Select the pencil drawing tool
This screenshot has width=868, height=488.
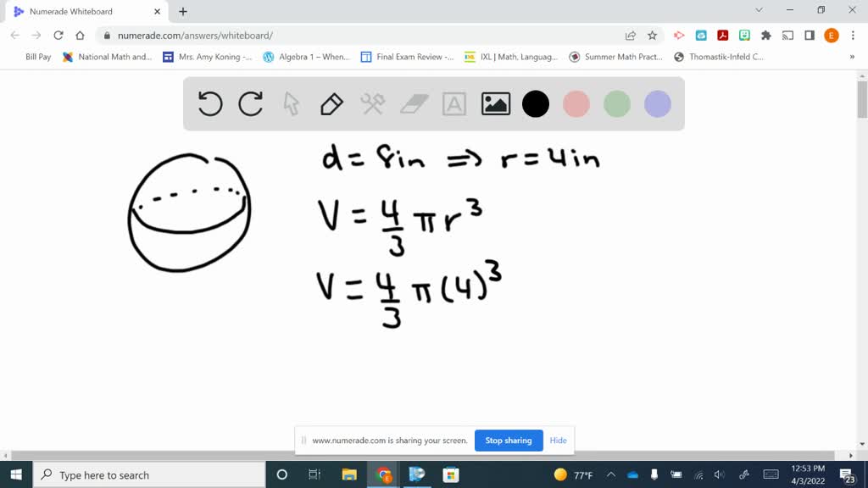coord(330,103)
